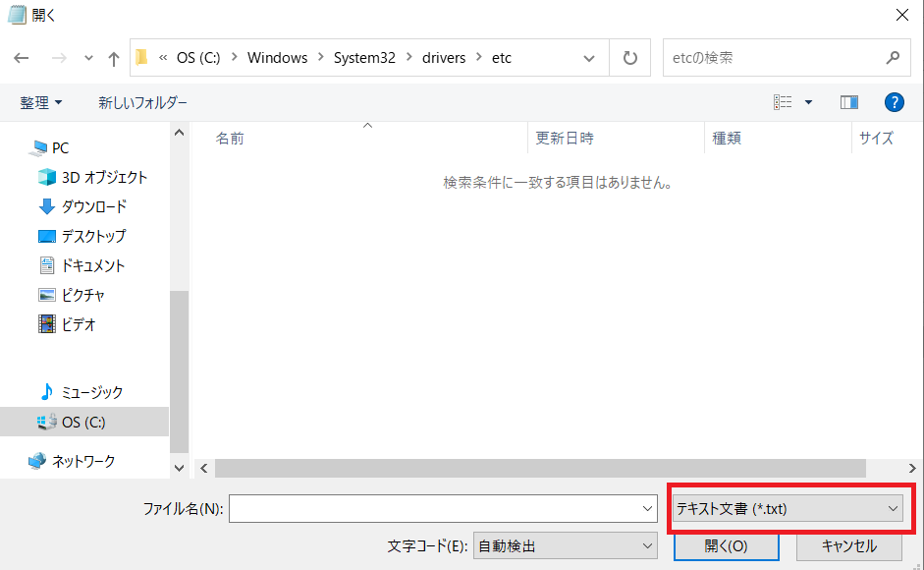
Task: Open the 文字コード encoding dropdown
Action: 565,545
